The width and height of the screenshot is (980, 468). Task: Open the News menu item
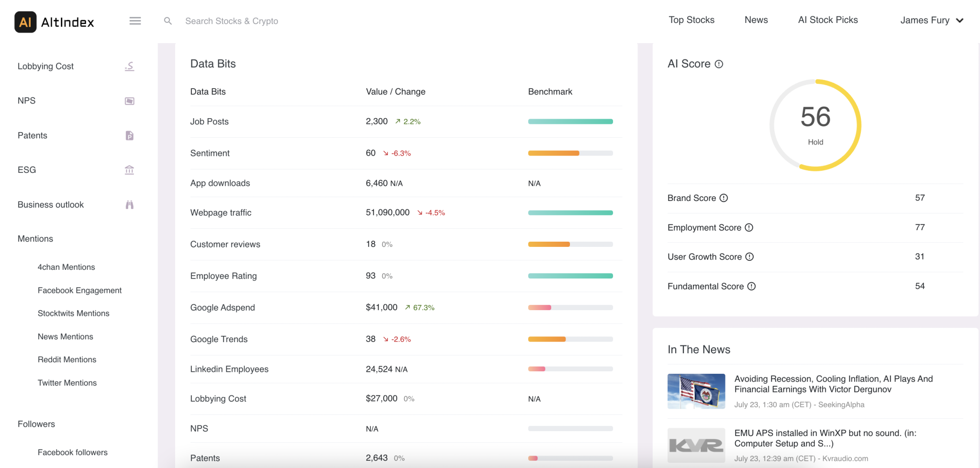click(756, 20)
